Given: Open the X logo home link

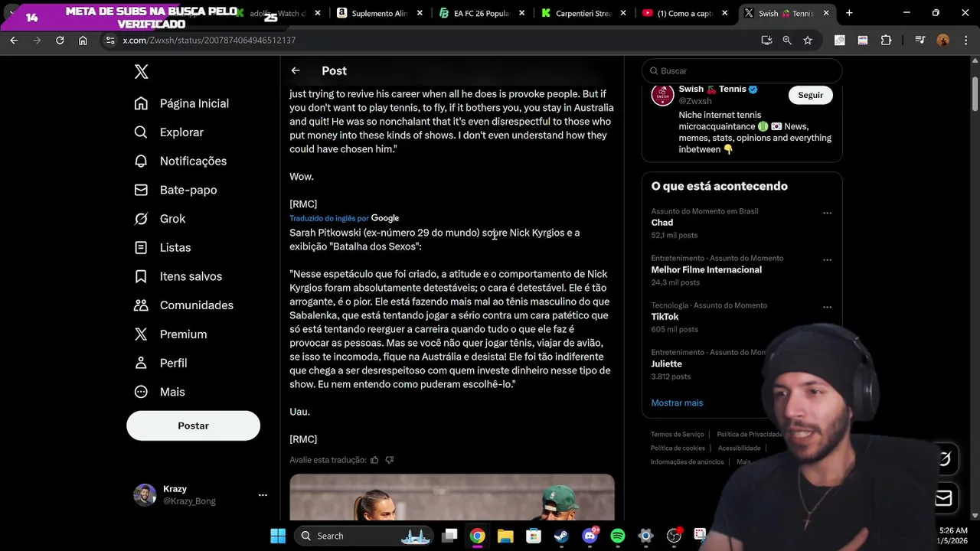Looking at the screenshot, I should coord(142,72).
